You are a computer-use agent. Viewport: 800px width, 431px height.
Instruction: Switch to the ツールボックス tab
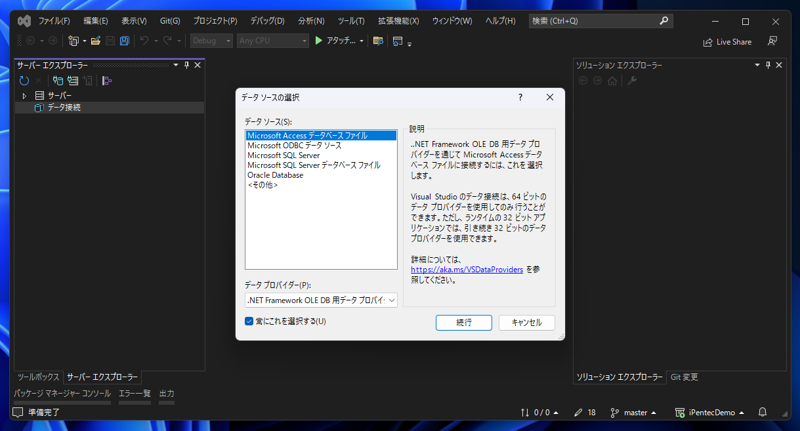[x=38, y=377]
